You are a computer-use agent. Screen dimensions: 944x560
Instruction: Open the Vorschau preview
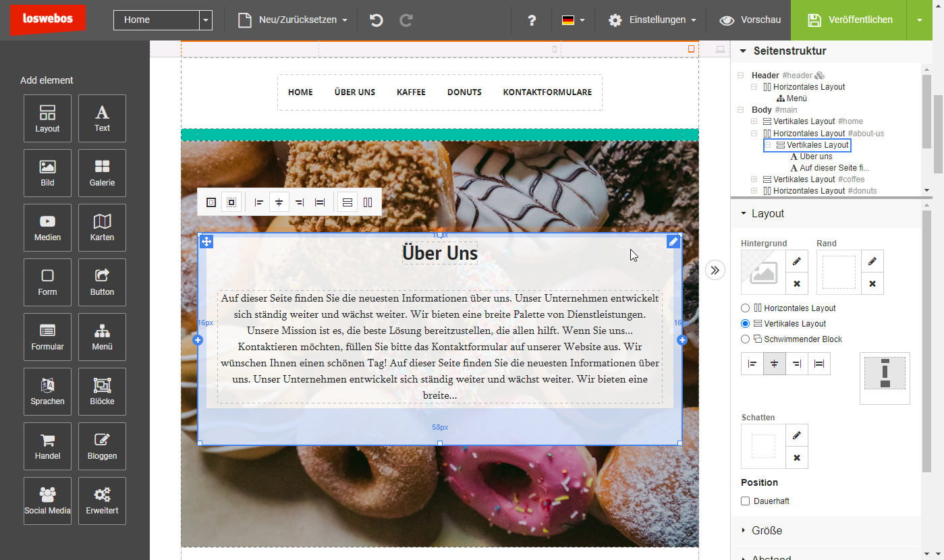pos(750,20)
